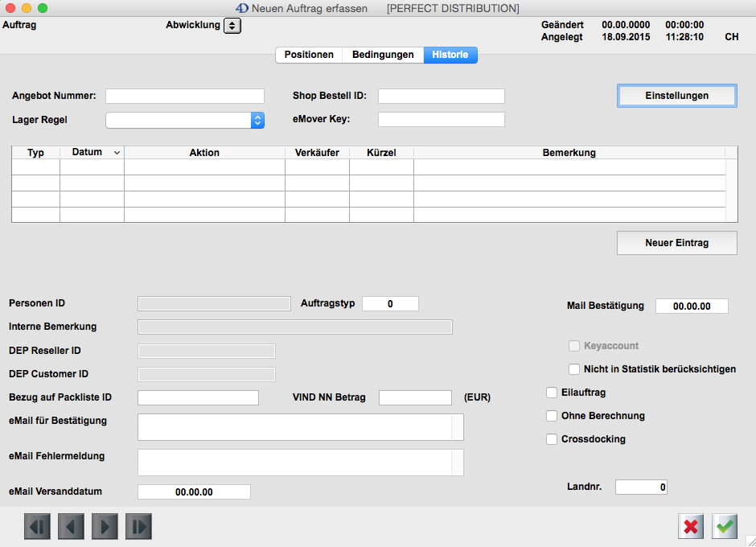Tick Nicht in Statistik berücksichtigen
The width and height of the screenshot is (756, 547).
click(x=574, y=369)
